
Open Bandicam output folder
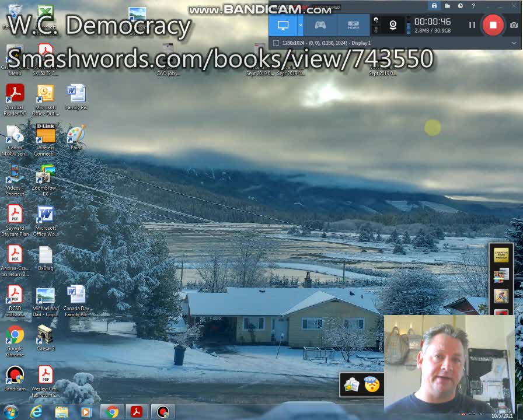point(447,6)
